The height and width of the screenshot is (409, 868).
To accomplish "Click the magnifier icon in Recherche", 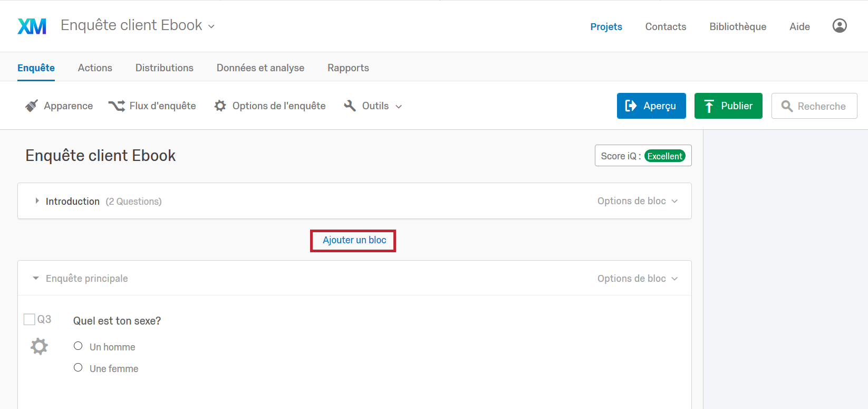I will [787, 106].
